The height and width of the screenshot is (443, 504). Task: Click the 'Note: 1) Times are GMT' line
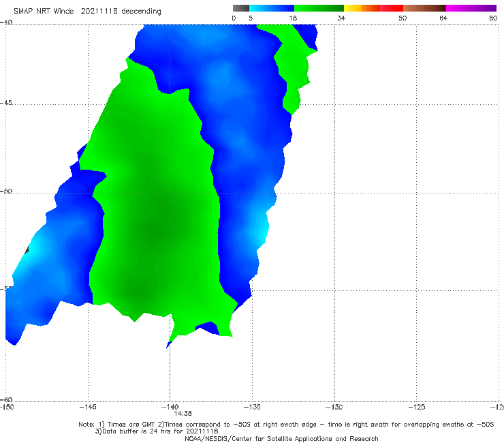(x=286, y=425)
